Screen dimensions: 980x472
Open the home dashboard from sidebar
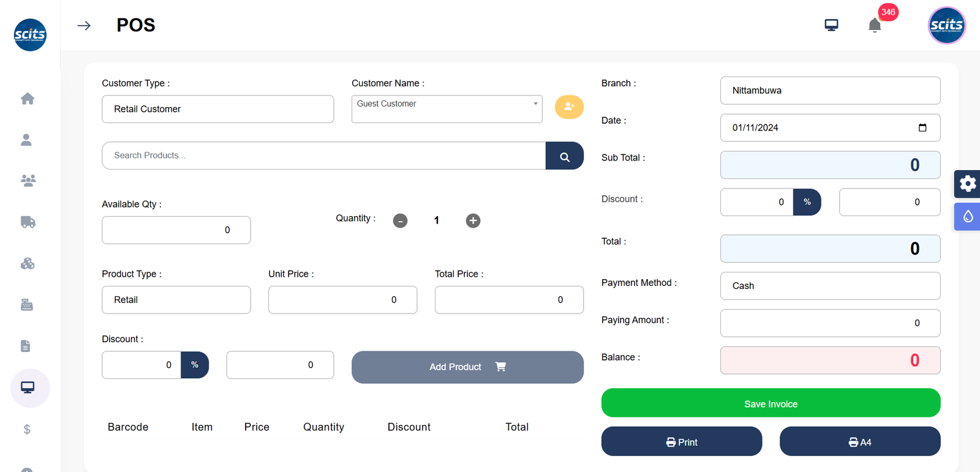[28, 99]
